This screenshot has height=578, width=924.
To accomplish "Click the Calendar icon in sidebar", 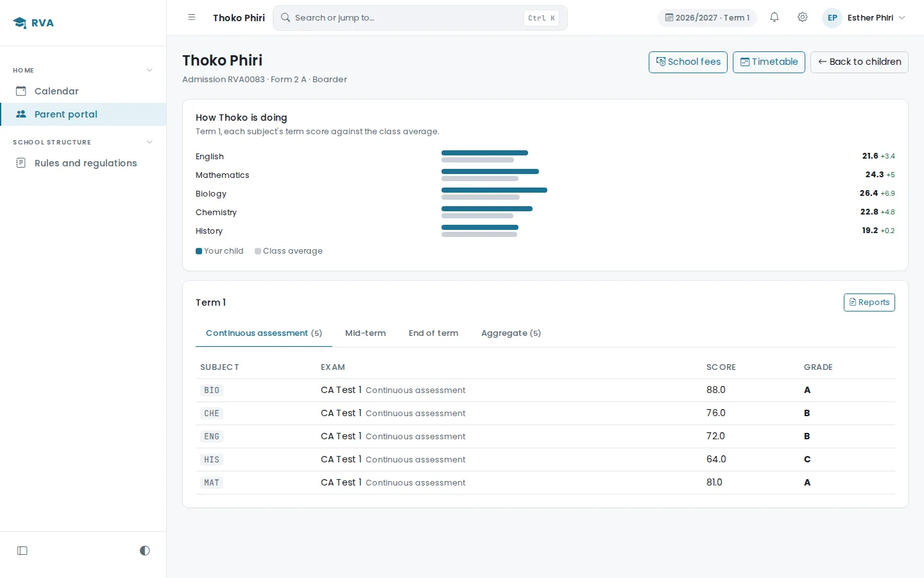I will (21, 91).
